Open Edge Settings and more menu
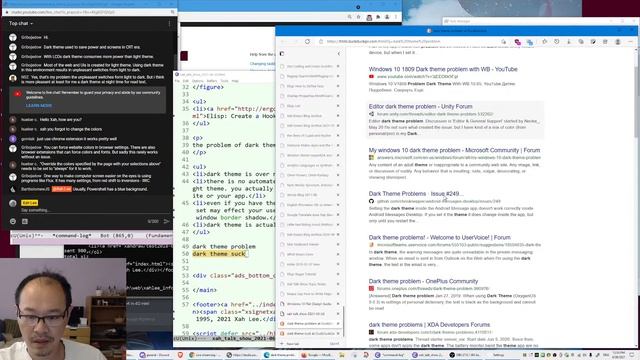Viewport: 640px width, 360px height. [x=630, y=42]
